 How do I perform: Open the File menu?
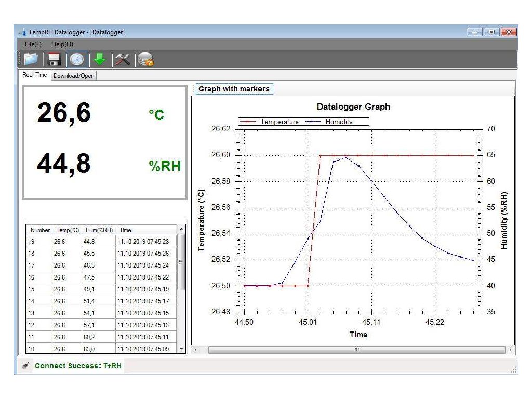33,44
